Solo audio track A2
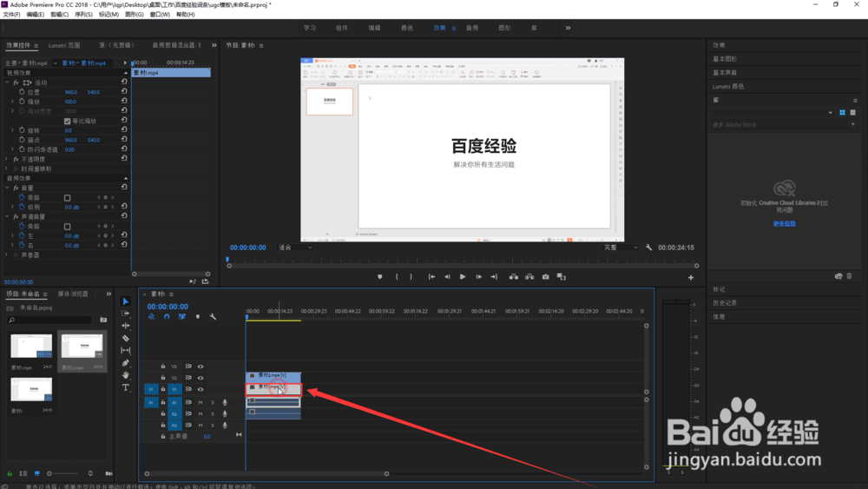The width and height of the screenshot is (868, 489). click(x=213, y=414)
